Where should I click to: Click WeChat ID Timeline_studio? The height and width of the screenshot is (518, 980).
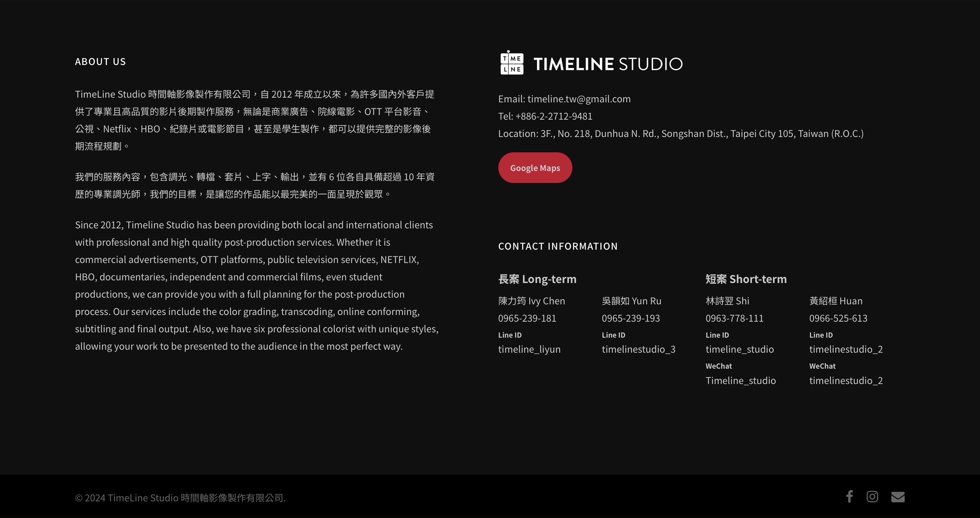(x=740, y=381)
